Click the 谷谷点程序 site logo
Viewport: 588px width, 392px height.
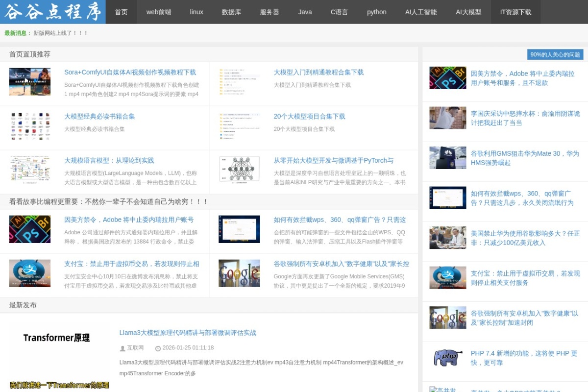53,12
